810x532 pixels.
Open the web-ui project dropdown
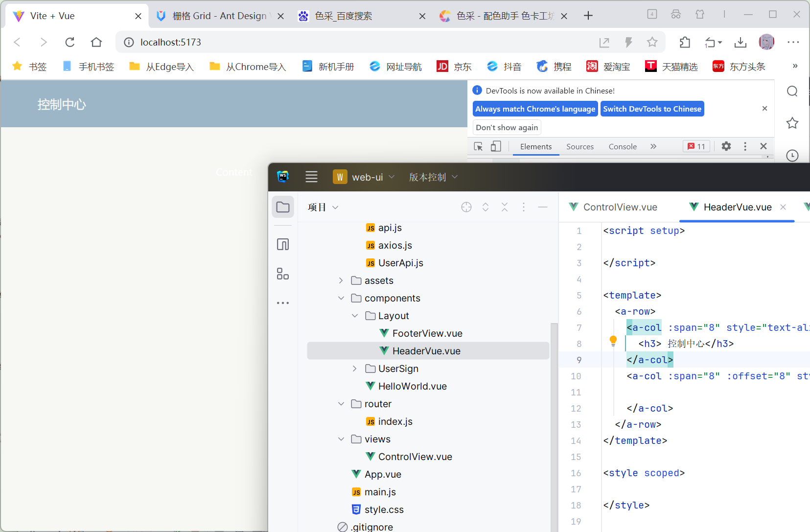(x=364, y=177)
